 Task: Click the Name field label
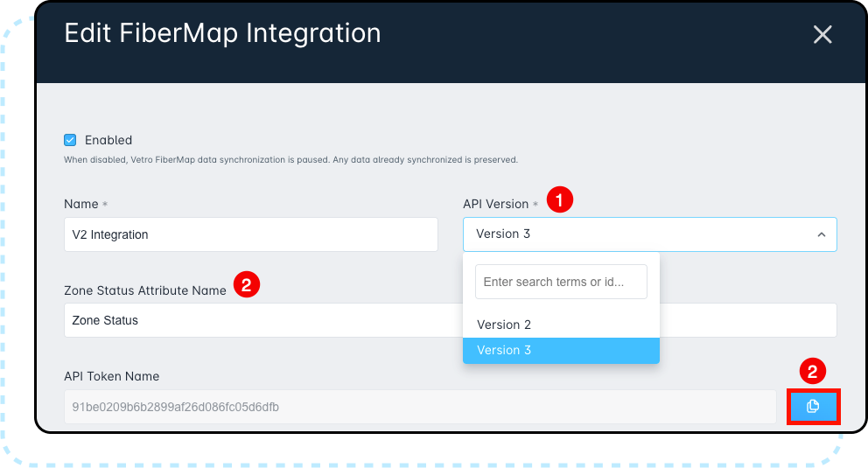(80, 204)
